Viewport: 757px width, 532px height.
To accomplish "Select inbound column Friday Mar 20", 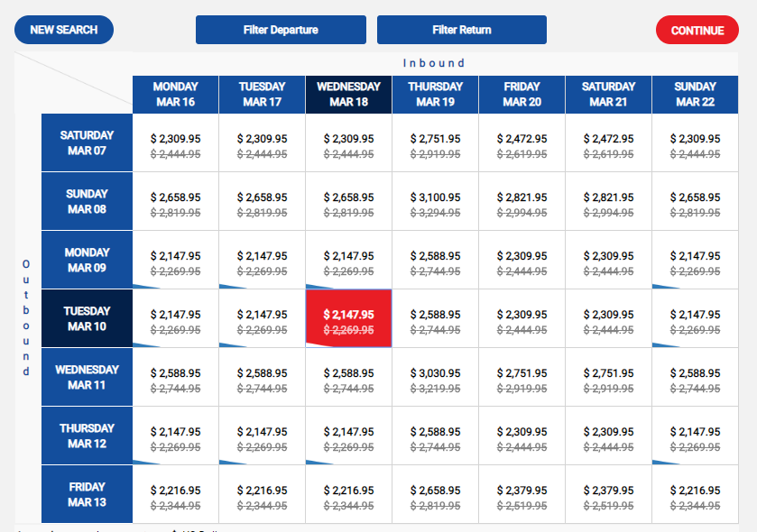I will tap(522, 95).
